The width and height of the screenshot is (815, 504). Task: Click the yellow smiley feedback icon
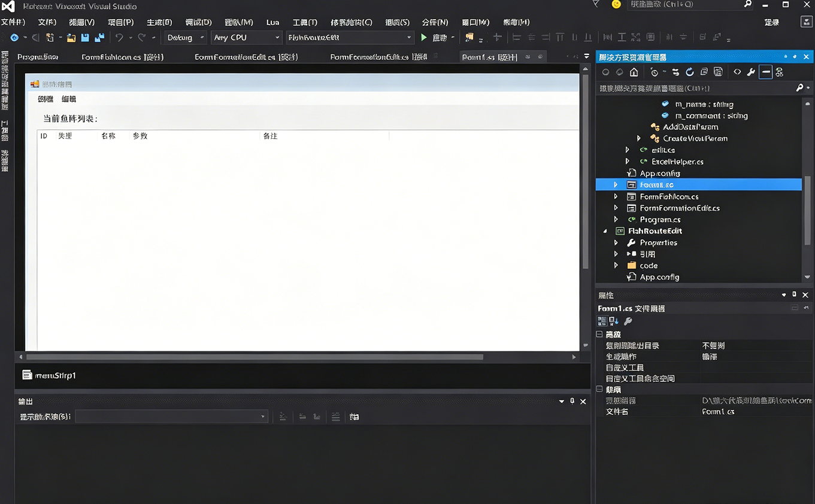(616, 5)
